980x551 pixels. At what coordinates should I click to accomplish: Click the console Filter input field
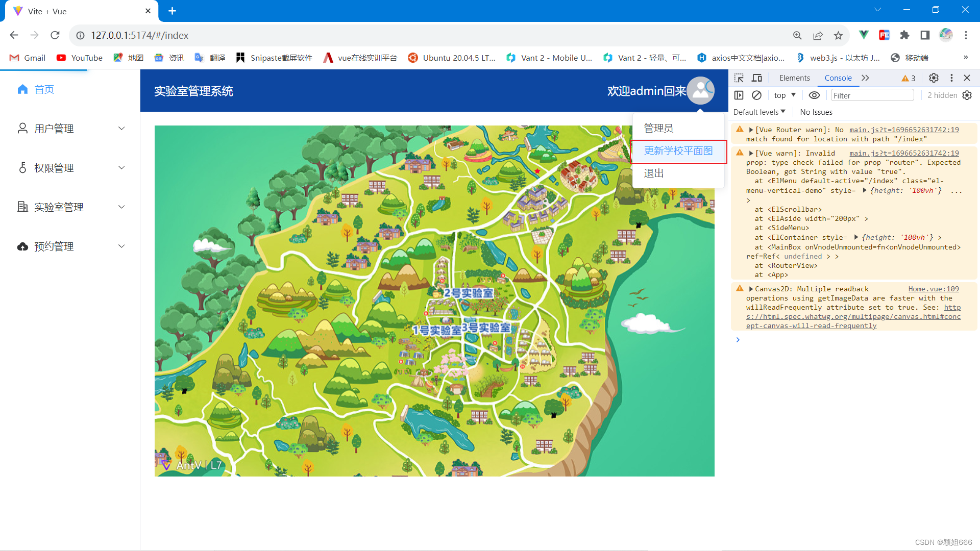coord(872,95)
